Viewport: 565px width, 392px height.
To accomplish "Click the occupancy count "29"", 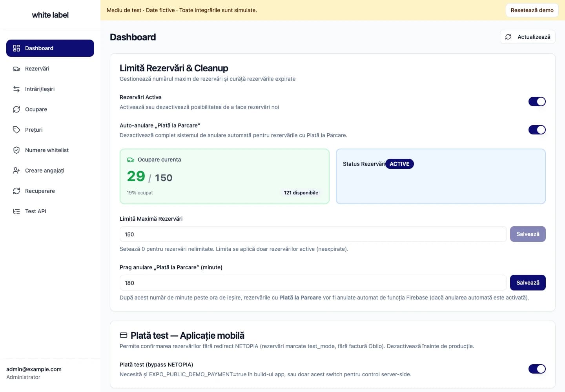I will tap(136, 176).
